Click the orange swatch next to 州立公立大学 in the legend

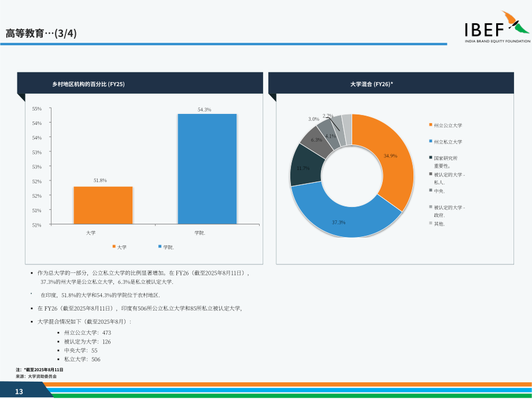(x=431, y=125)
